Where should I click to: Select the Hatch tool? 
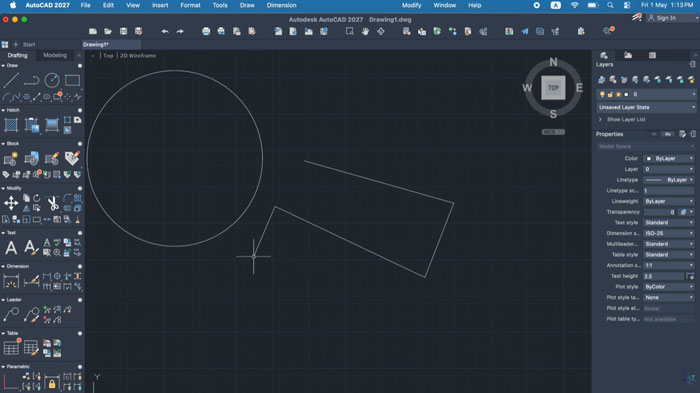11,125
